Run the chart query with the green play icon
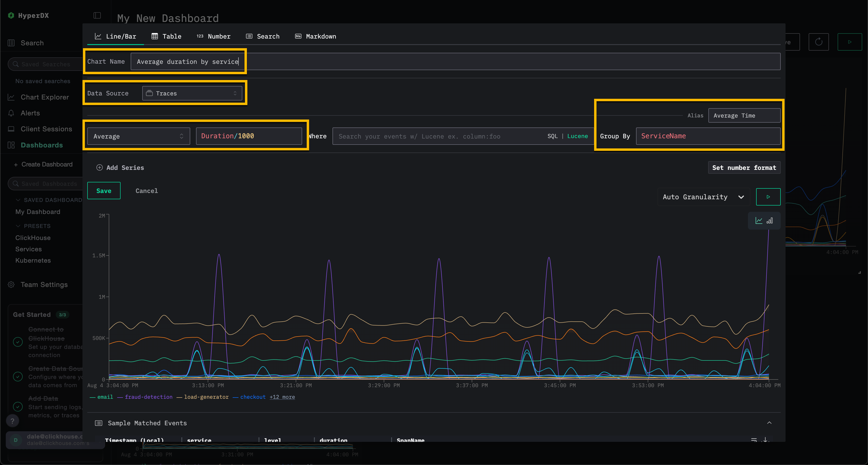 pyautogui.click(x=768, y=197)
